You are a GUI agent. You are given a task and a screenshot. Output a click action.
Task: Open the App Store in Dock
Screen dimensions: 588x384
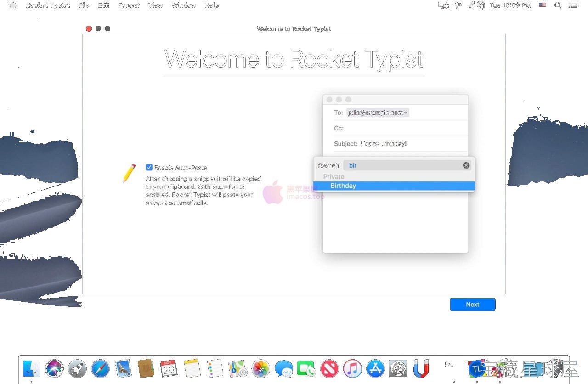[x=375, y=368]
